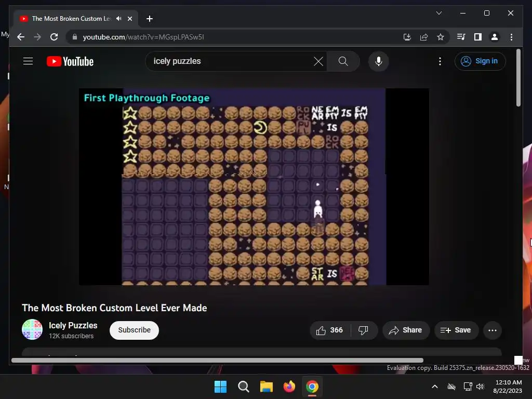
Task: Open Chrome profile menu
Action: click(x=495, y=37)
